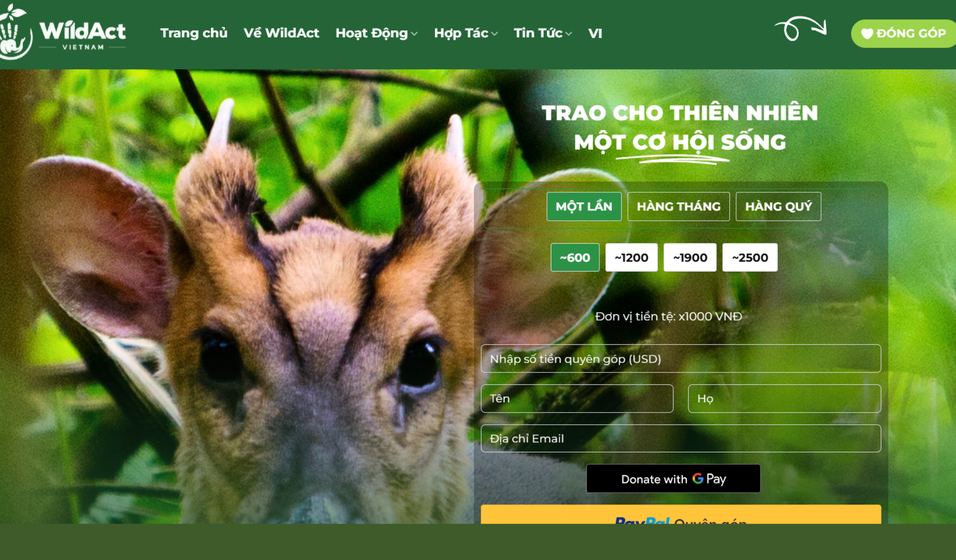Focus the donation amount (USD) input field
Viewport: 956px width, 560px height.
tap(681, 358)
